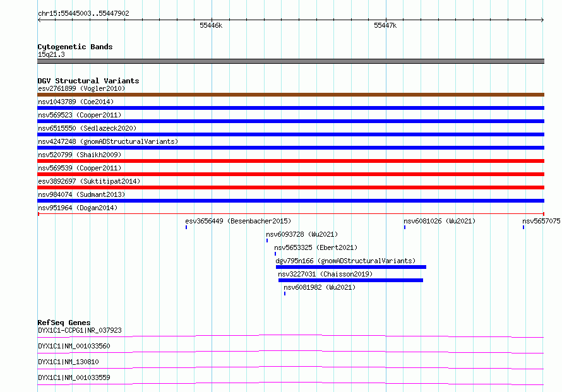
Task: Click the nsv569523 (Cooper2011) variant bar
Action: tap(290, 121)
